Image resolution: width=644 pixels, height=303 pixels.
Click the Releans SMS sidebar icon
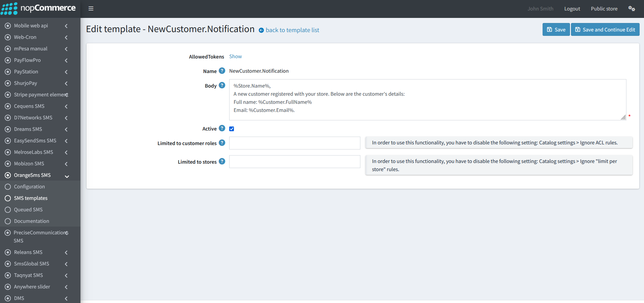pyautogui.click(x=8, y=252)
